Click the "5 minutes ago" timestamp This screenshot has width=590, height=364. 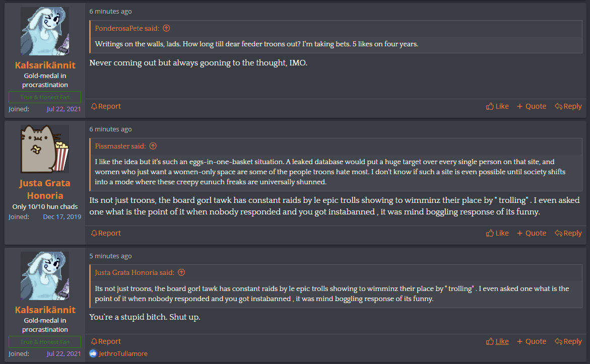pos(110,256)
